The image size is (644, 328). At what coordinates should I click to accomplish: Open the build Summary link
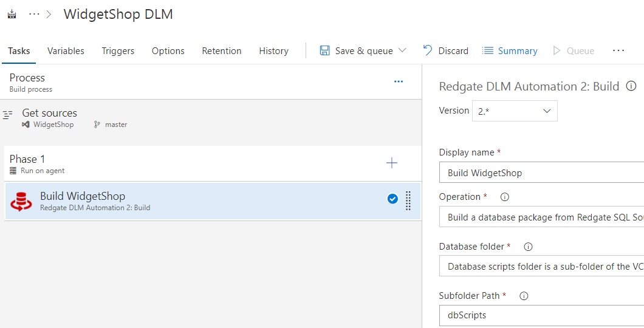click(518, 51)
